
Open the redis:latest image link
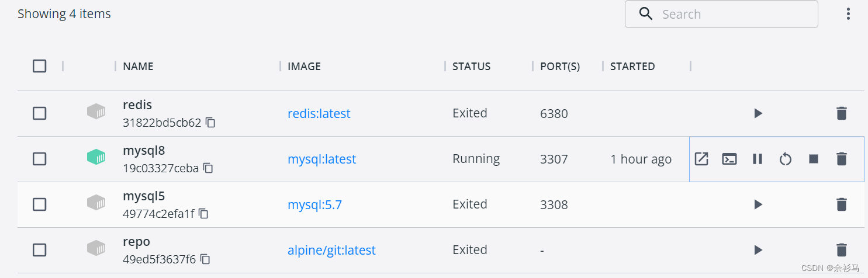click(319, 113)
